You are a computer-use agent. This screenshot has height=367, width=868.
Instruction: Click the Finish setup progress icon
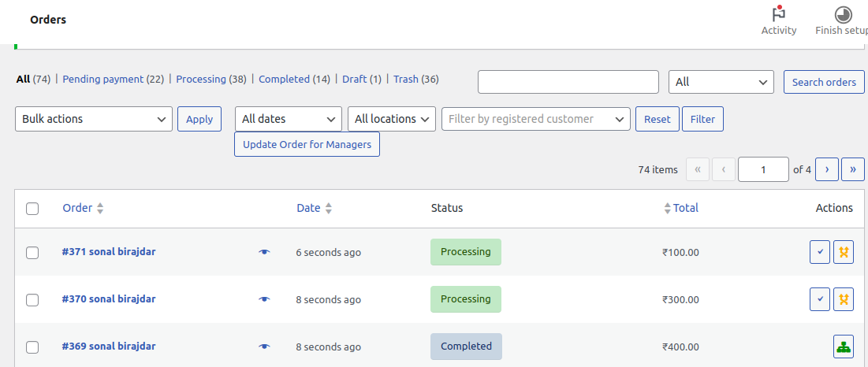[843, 14]
